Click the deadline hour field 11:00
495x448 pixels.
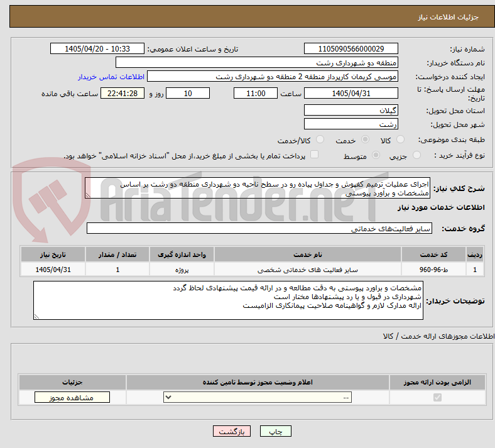256,93
